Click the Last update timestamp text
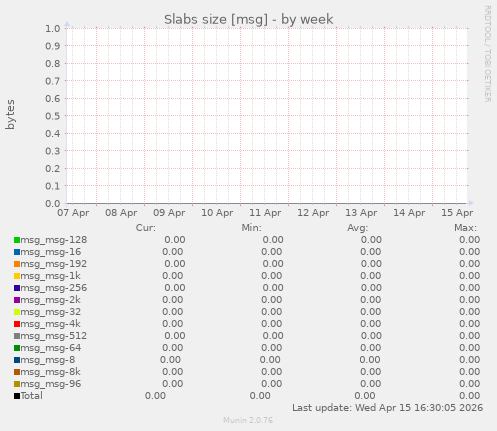The image size is (497, 431). (388, 408)
